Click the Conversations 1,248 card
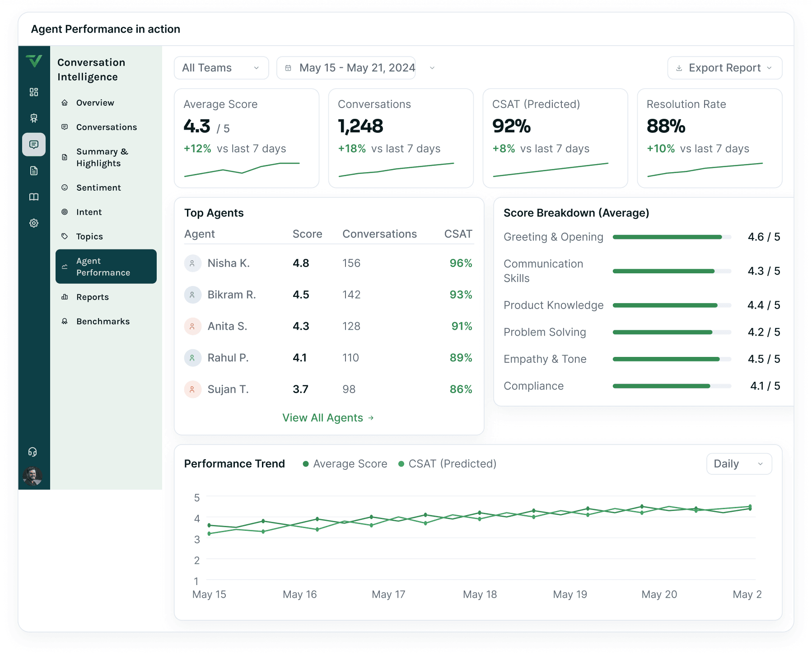 (401, 138)
